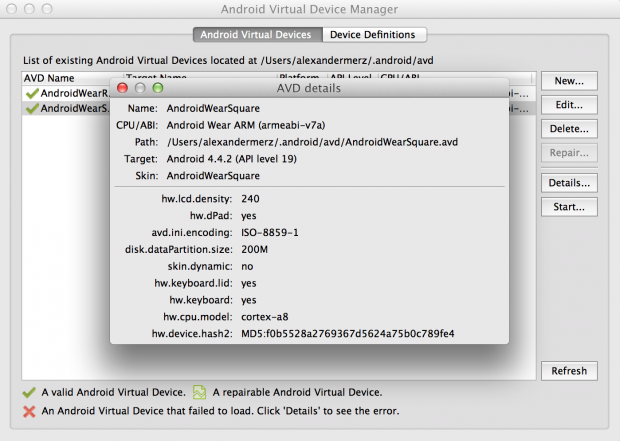Click the green checkmark beside AndroidWearS row
This screenshot has width=620, height=441.
32,108
